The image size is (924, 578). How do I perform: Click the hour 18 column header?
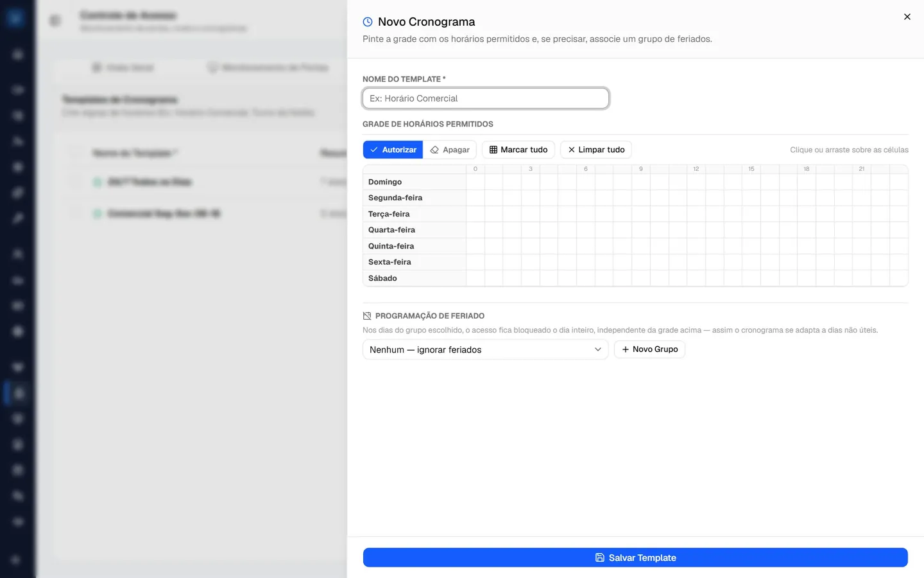807,169
